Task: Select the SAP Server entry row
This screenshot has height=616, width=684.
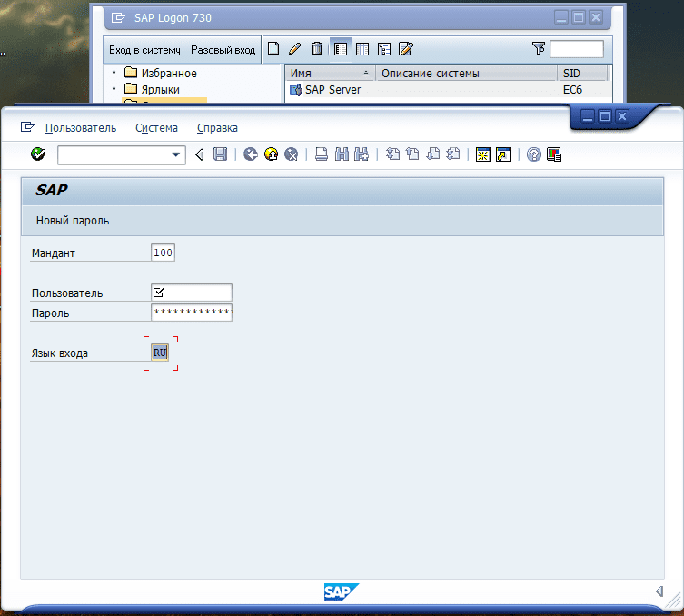Action: [448, 90]
